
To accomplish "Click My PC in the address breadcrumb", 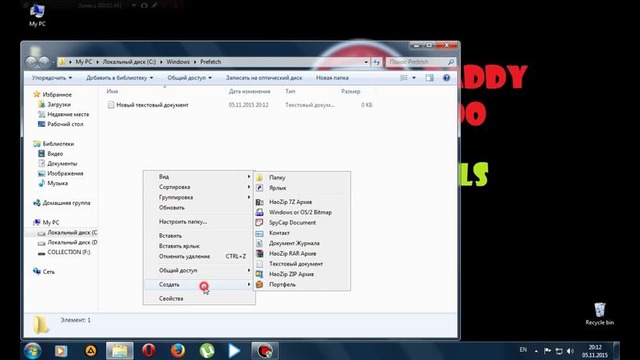I will click(84, 62).
